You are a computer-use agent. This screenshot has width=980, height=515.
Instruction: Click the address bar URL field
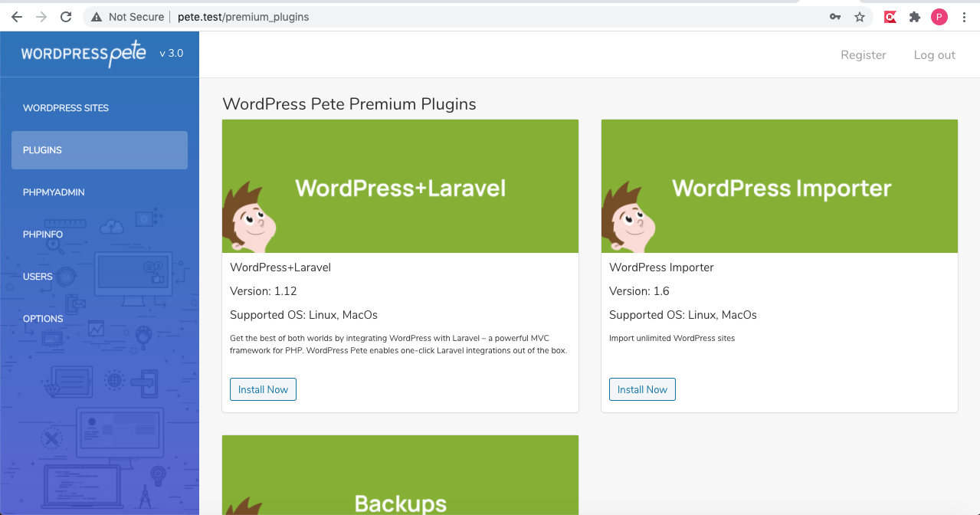coord(490,17)
